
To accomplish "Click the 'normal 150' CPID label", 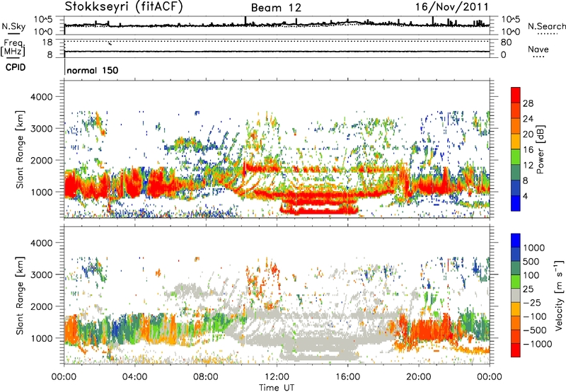I will 93,70.
